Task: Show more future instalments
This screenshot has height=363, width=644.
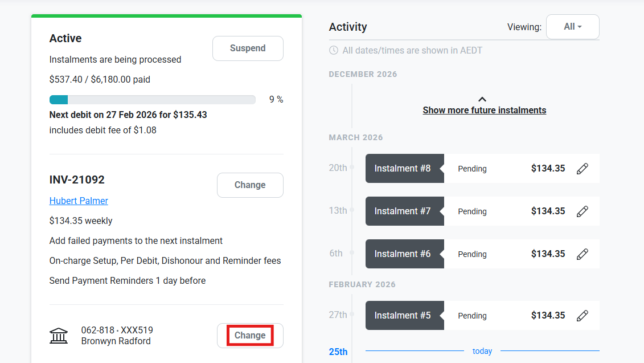Action: coord(484,111)
